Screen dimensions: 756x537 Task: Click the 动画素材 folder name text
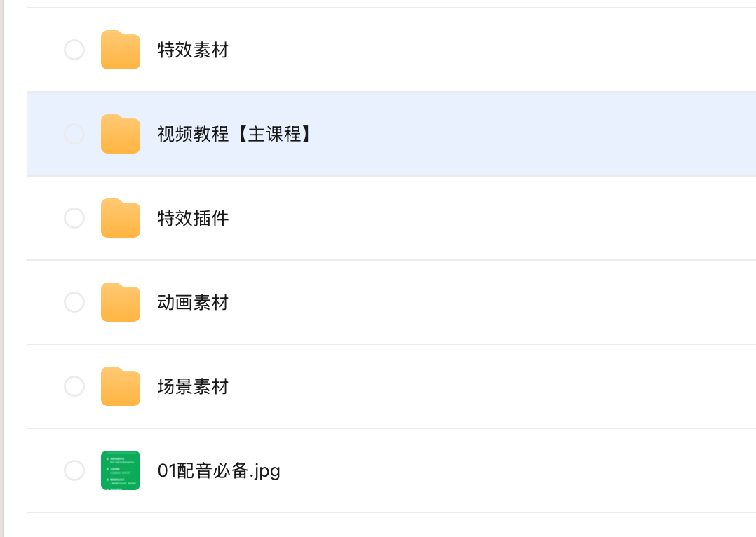[x=193, y=303]
